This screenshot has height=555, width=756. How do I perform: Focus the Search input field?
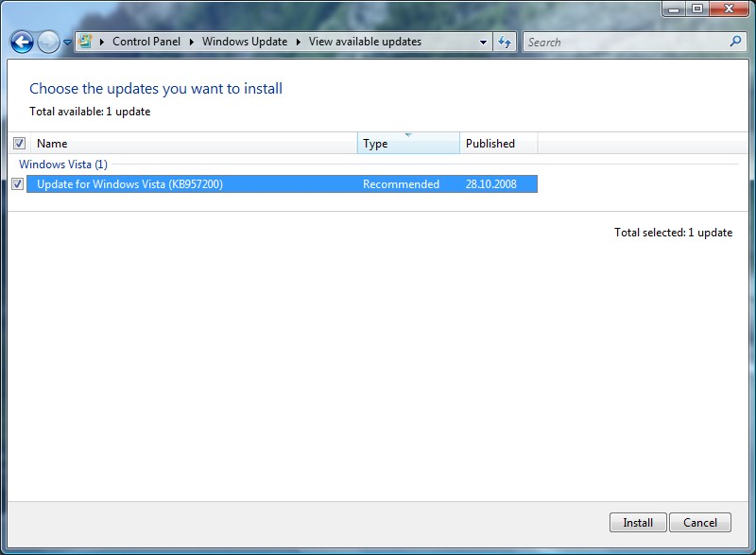point(627,42)
